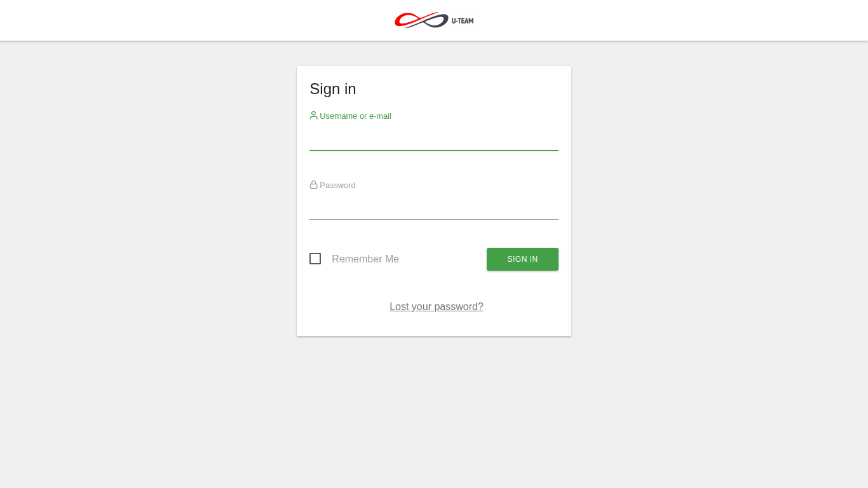The height and width of the screenshot is (488, 868).
Task: Click the green underline of username field
Action: (x=434, y=151)
